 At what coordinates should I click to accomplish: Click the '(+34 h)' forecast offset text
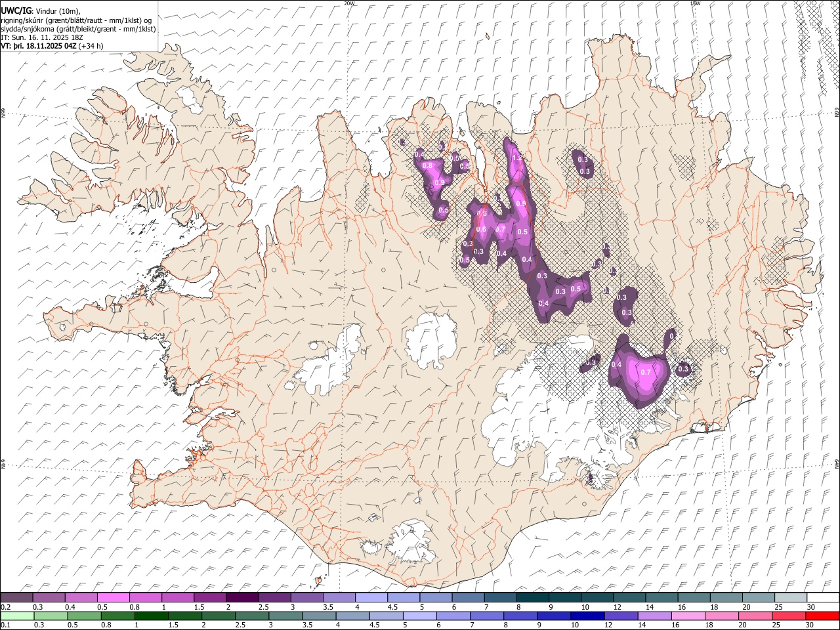click(91, 46)
